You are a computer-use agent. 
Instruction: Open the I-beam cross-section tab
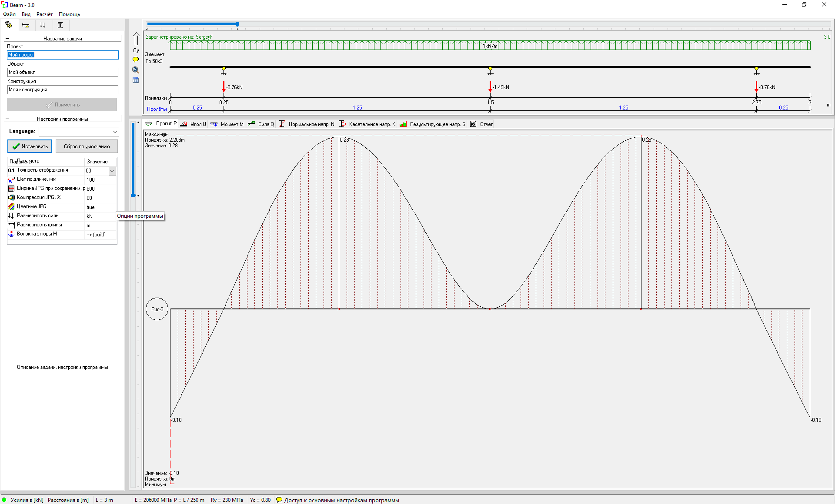(x=60, y=25)
